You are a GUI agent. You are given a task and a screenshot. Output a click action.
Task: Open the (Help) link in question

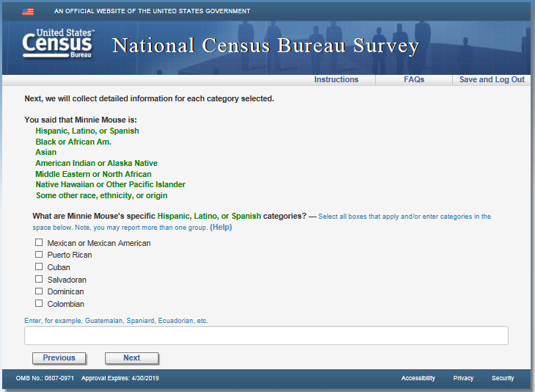pyautogui.click(x=221, y=228)
